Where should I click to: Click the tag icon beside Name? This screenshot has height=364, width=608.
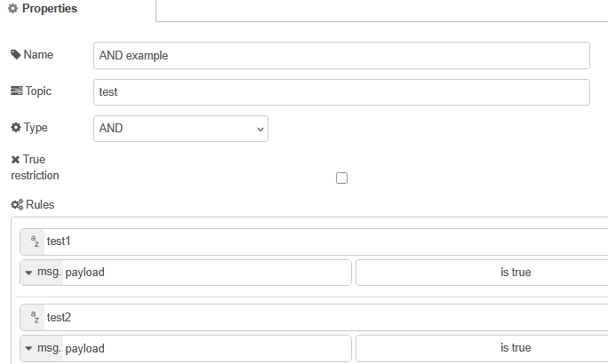coord(16,55)
